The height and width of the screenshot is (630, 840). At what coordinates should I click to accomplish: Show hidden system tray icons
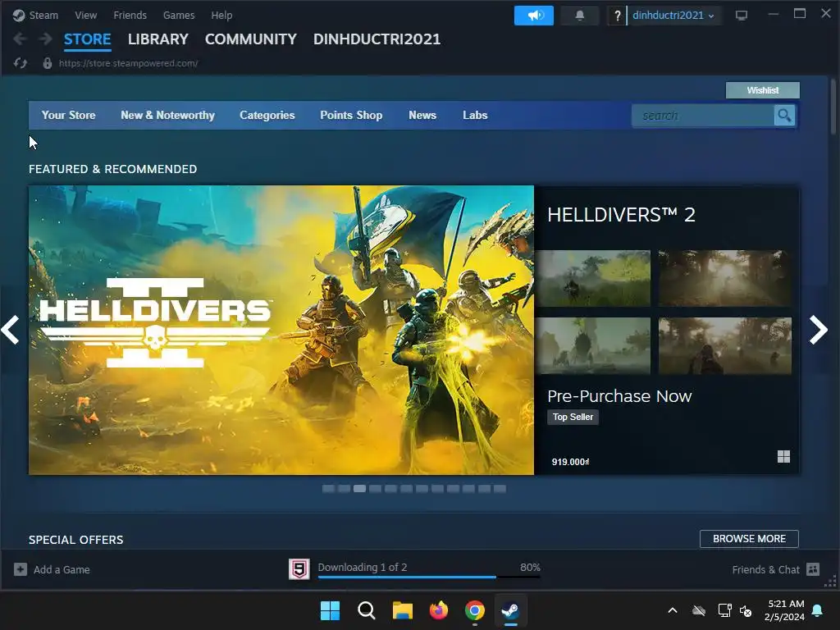[673, 610]
